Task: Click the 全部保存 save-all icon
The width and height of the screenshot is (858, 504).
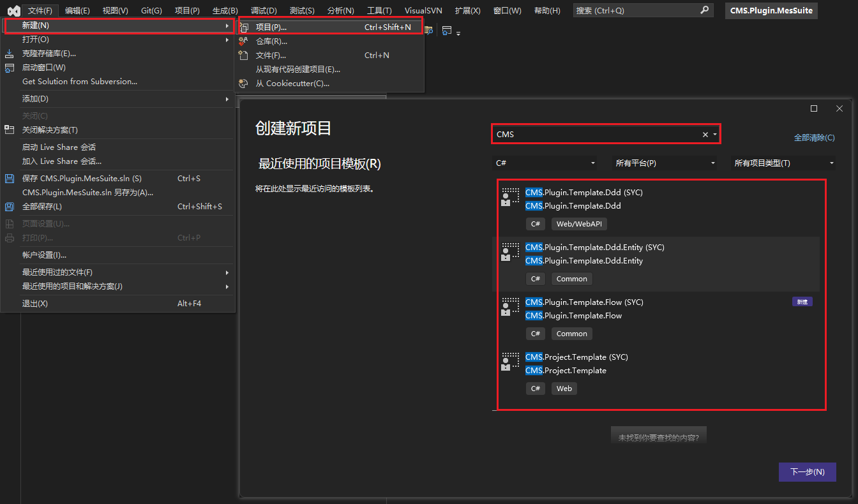Action: point(10,207)
